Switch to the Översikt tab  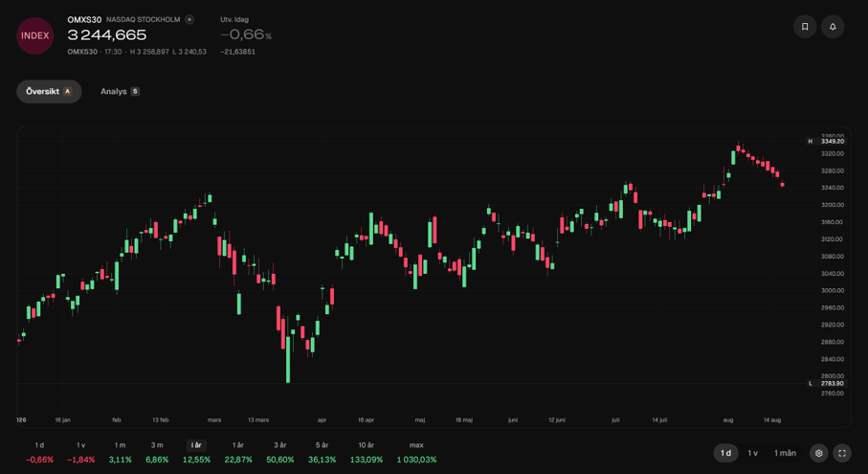[49, 91]
